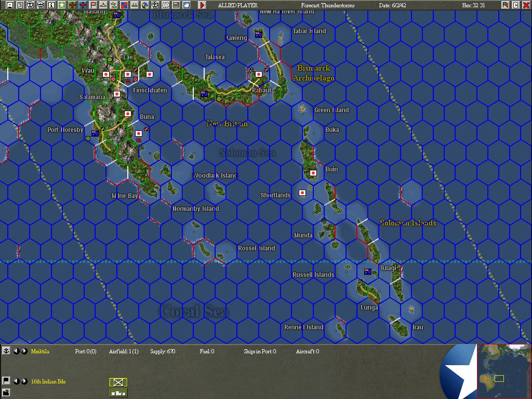
Task: Click the 'Fuel: 0' value
Action: click(x=207, y=351)
